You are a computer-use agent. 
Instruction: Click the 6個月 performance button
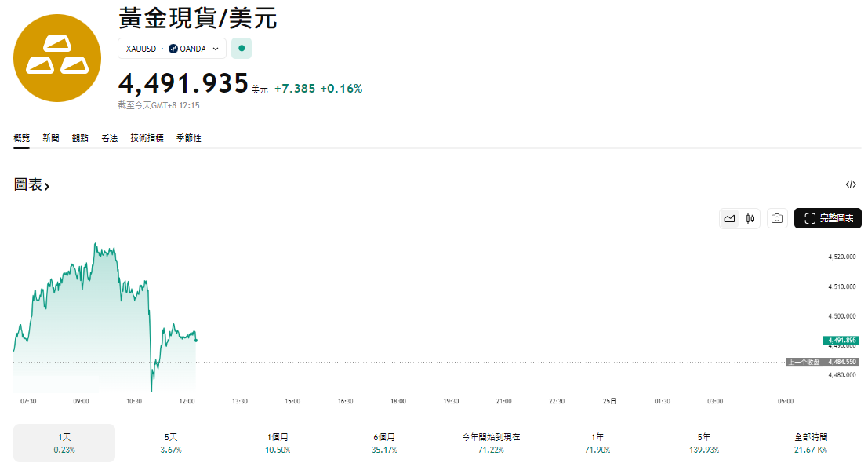point(384,442)
